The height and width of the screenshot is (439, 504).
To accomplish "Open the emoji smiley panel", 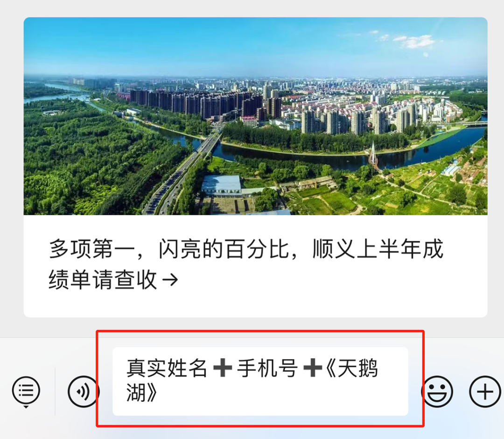I will coord(437,391).
